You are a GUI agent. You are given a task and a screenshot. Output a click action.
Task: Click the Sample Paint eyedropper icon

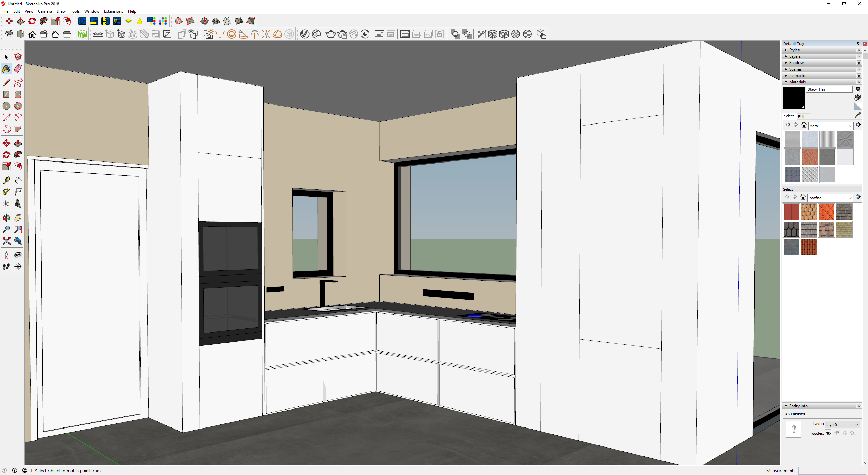tap(857, 115)
